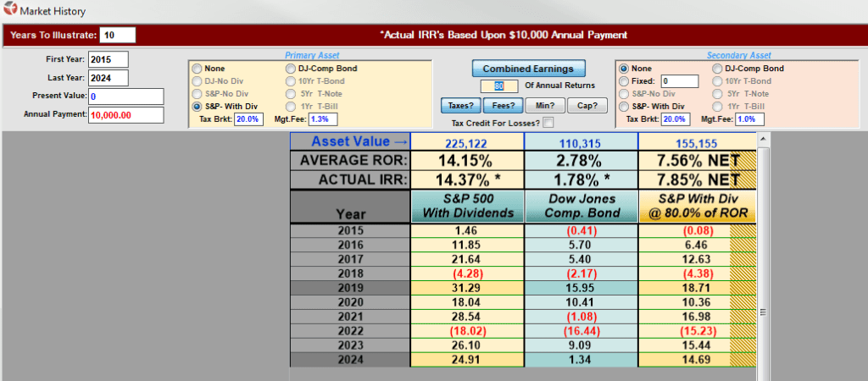This screenshot has height=381, width=868.
Task: Edit the Last Year field
Action: click(108, 78)
